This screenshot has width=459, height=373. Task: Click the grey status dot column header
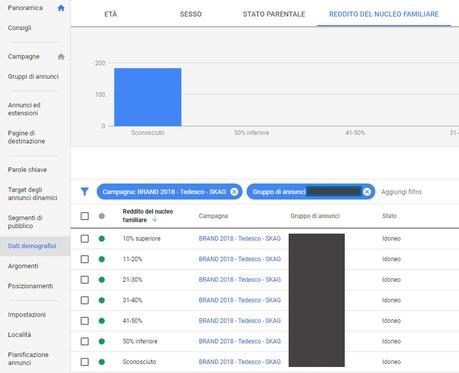(x=102, y=216)
